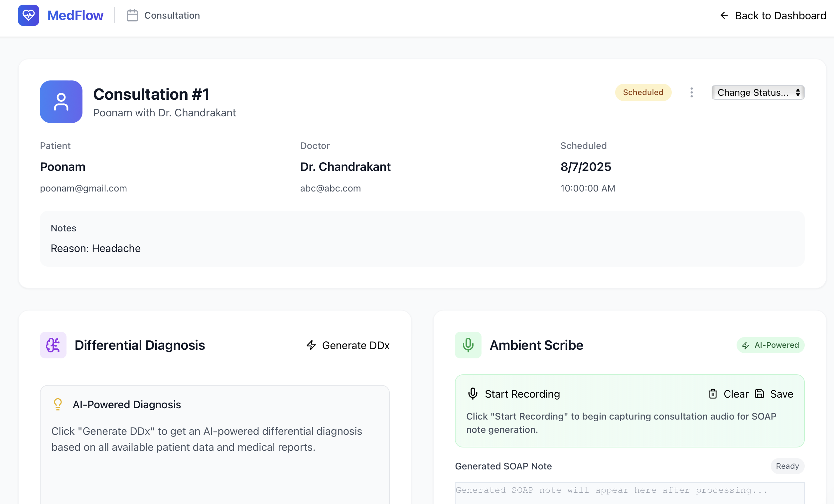
Task: Click the MedFlow brand name
Action: click(x=75, y=16)
